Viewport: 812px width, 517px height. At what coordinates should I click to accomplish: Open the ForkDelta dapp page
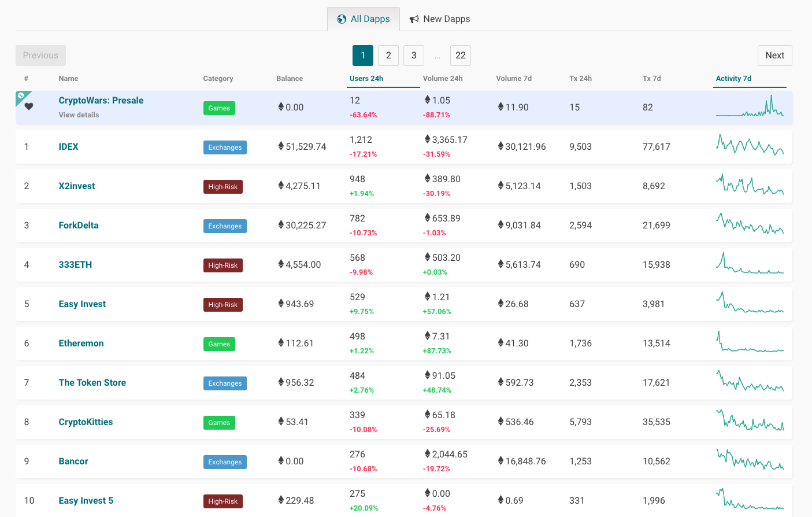[x=79, y=226]
